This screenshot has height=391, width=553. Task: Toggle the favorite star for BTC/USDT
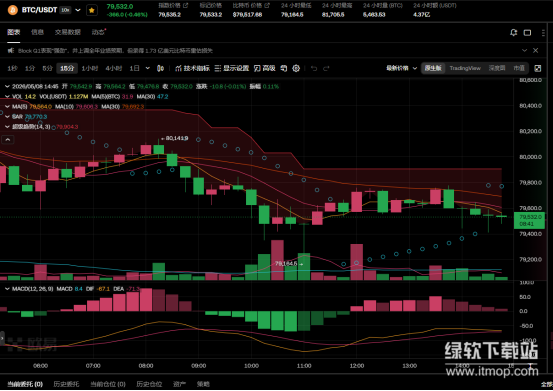[x=92, y=10]
